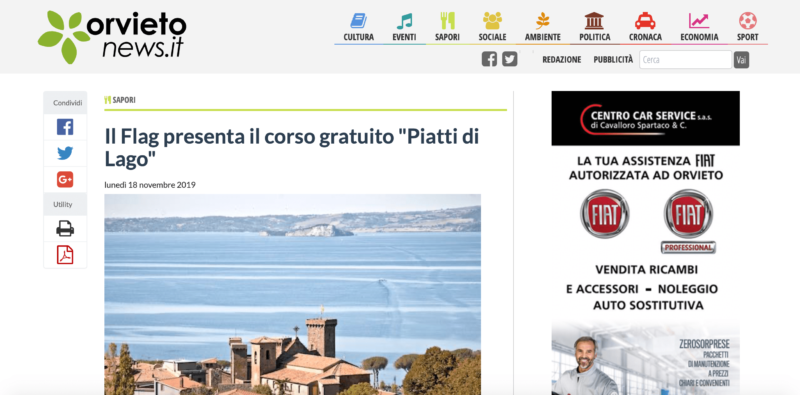This screenshot has height=395, width=800.
Task: Print the article using printer icon
Action: click(65, 228)
